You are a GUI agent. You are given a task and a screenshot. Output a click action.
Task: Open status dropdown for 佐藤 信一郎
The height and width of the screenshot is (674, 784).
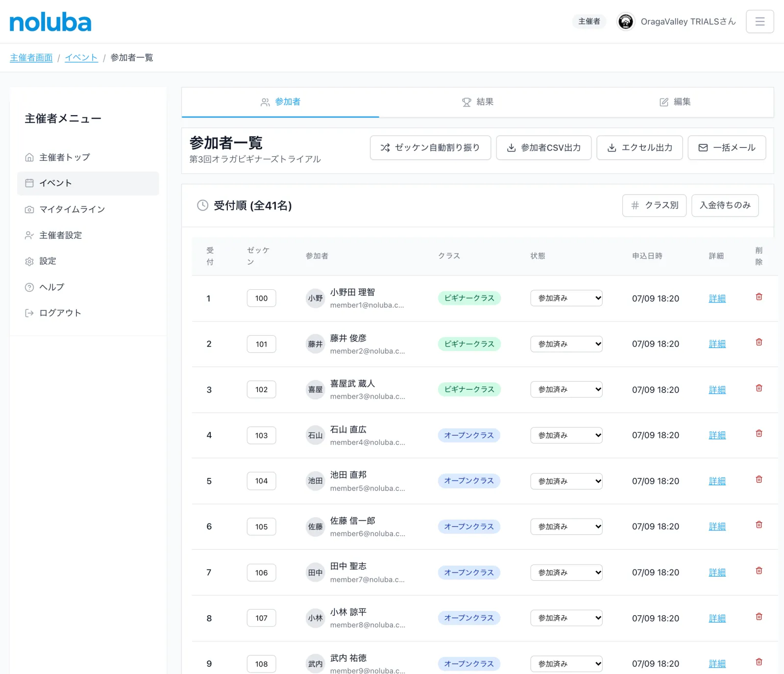[566, 526]
